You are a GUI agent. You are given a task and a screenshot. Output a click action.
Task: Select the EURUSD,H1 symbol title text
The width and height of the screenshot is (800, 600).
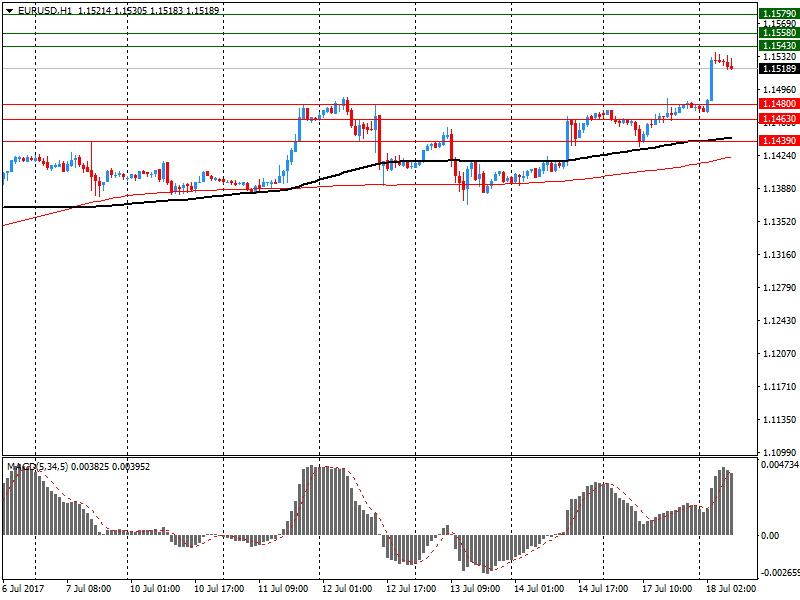(x=45, y=10)
